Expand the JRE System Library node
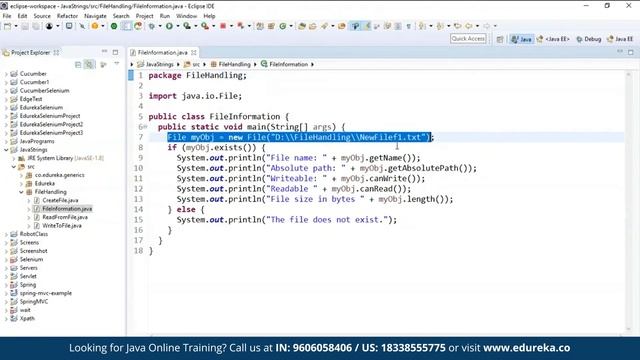The image size is (640, 360). [x=14, y=158]
